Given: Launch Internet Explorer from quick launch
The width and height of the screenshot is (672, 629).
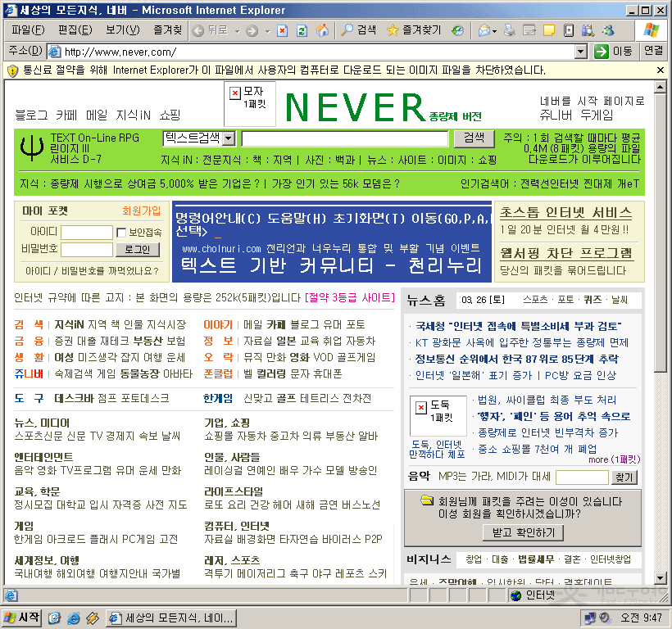Looking at the screenshot, I should pos(74,618).
